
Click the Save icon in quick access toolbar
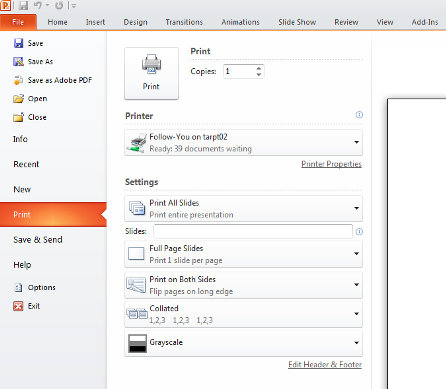(x=23, y=5)
